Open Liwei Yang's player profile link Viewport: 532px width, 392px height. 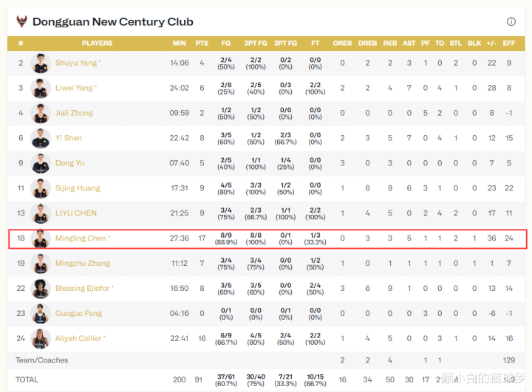point(74,88)
